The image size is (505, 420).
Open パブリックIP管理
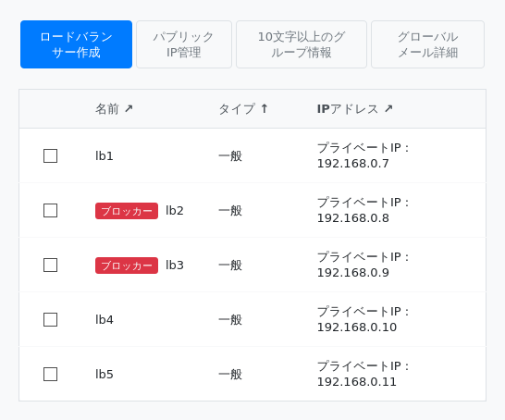(184, 44)
